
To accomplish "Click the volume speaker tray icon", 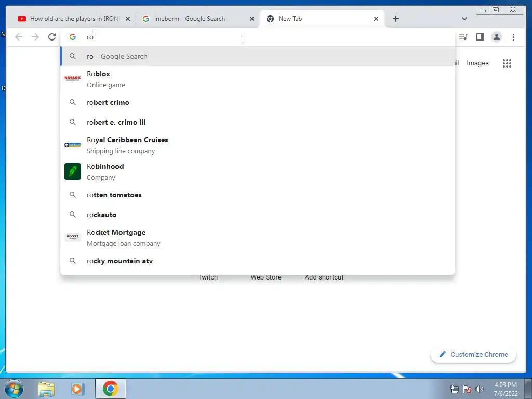I will (480, 389).
